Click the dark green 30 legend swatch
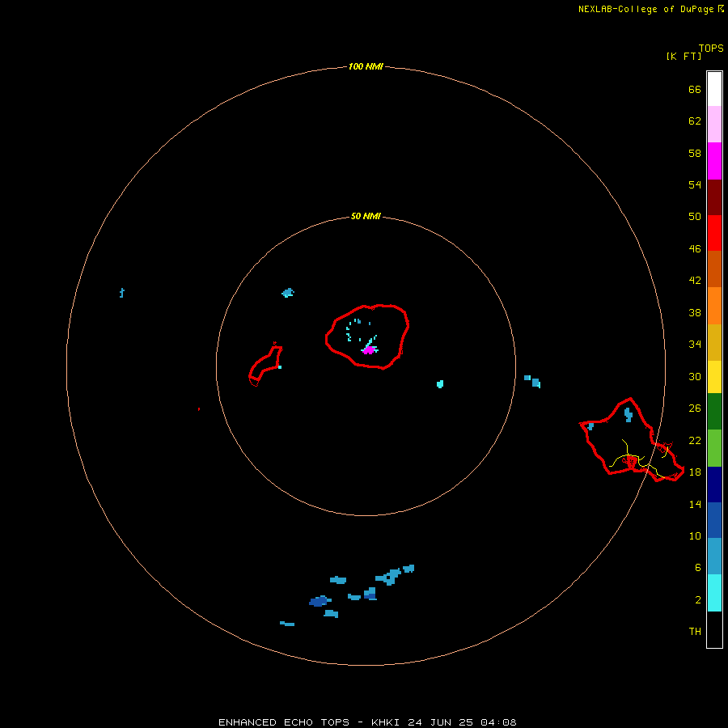The height and width of the screenshot is (728, 728). [x=714, y=412]
